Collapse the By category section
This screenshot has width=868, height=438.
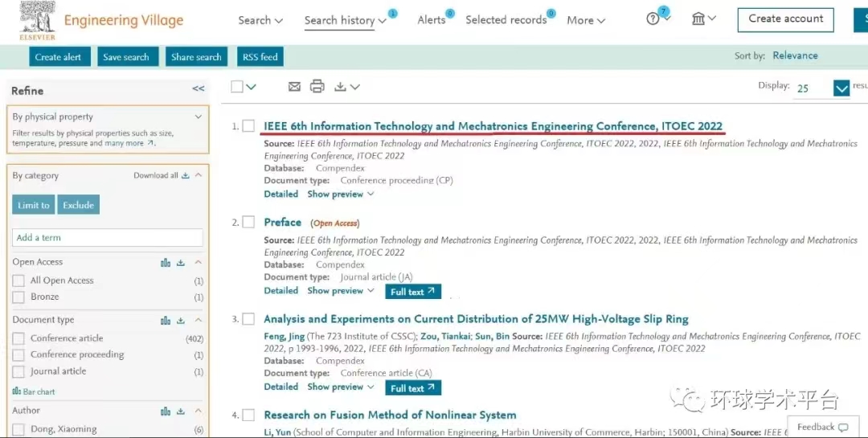coord(199,175)
